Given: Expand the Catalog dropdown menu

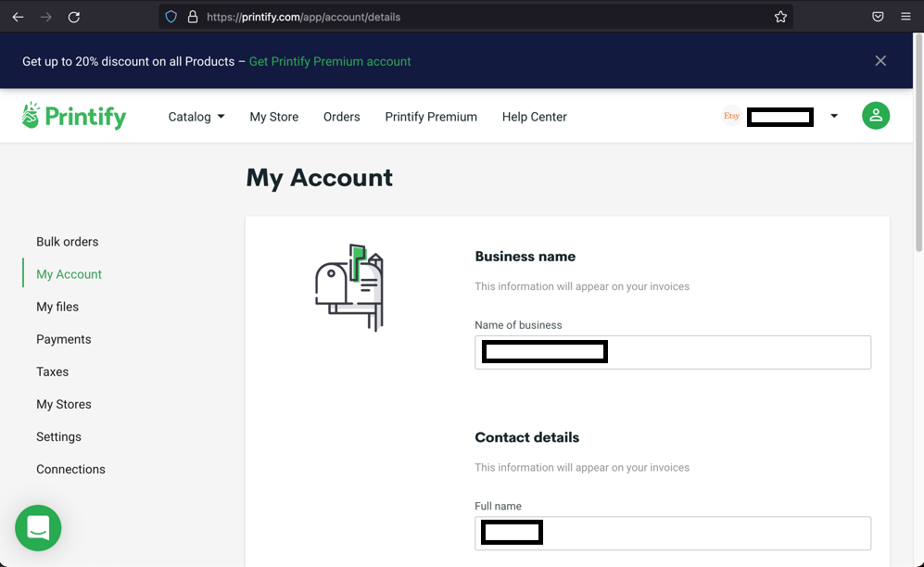Looking at the screenshot, I should [x=196, y=117].
